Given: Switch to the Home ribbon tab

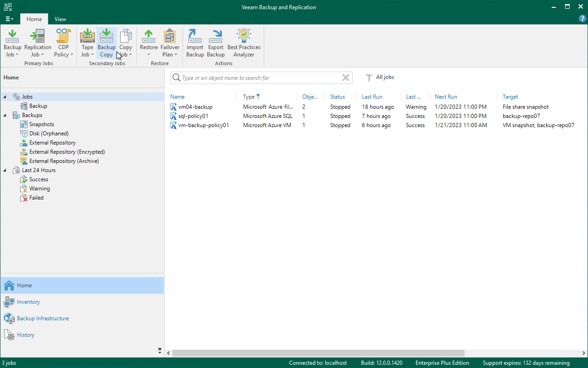Looking at the screenshot, I should [34, 19].
